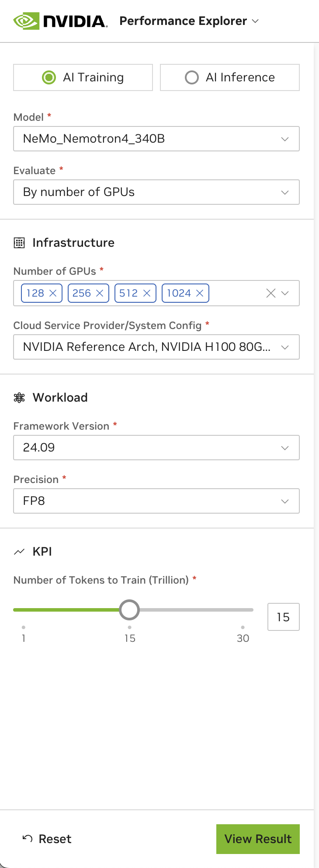Screen dimensions: 319x868
Task: Select the AI Training radio option
Action: click(x=49, y=77)
